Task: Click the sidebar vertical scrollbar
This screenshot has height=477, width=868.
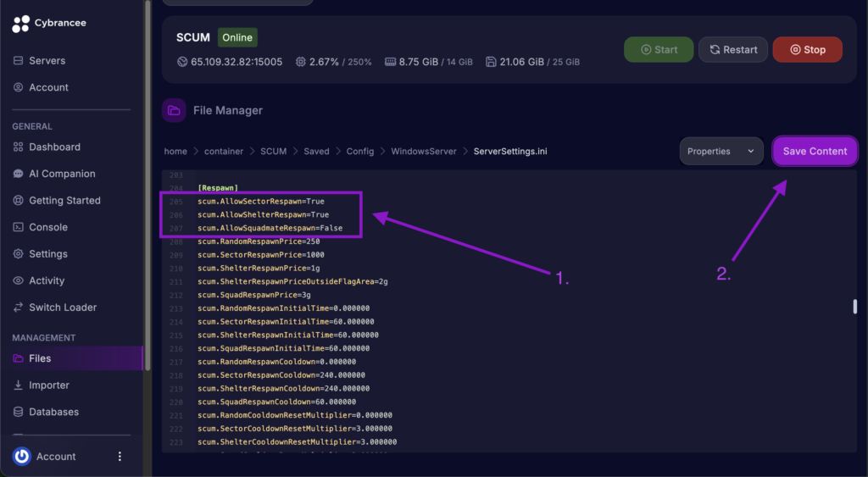Action: (147, 186)
